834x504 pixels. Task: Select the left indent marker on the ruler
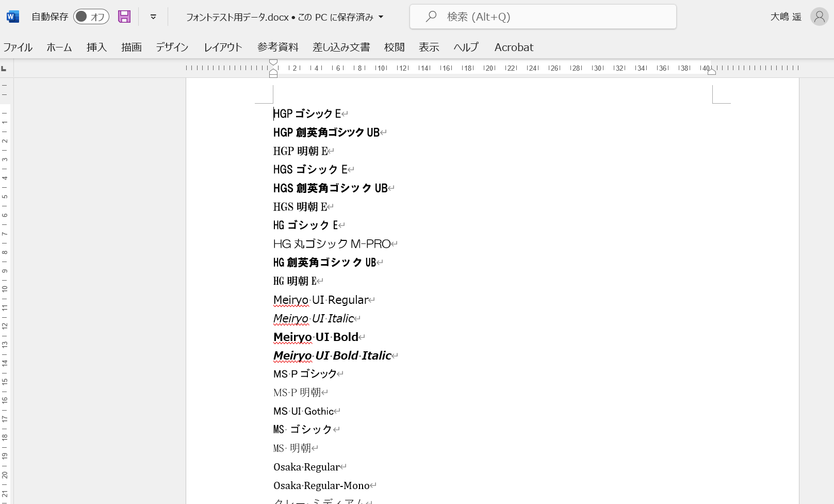click(x=273, y=74)
